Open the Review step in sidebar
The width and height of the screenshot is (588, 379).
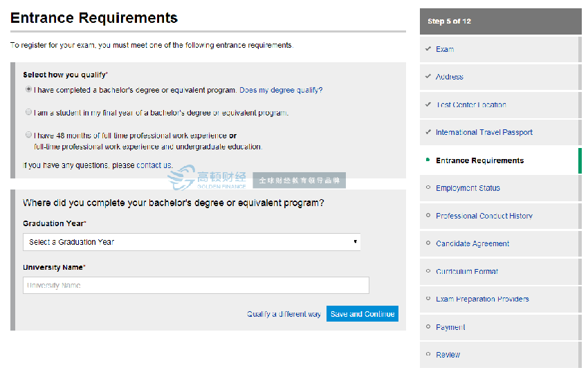[x=448, y=355]
